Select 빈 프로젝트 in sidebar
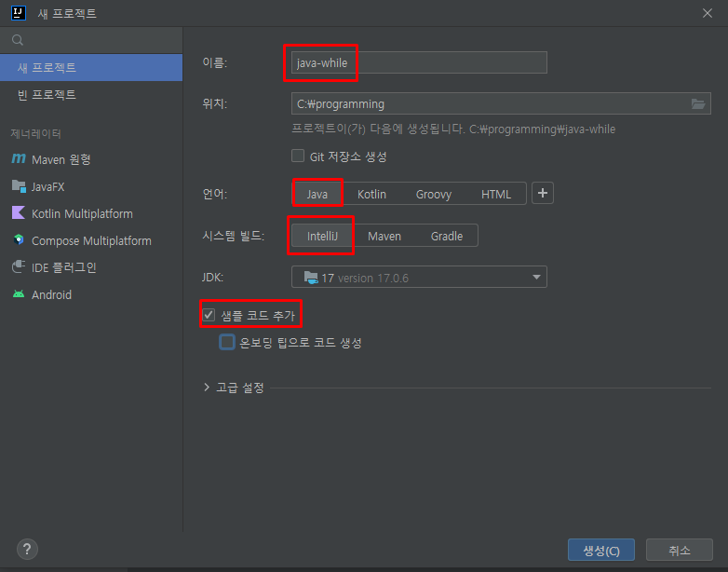The width and height of the screenshot is (728, 572). [91, 94]
